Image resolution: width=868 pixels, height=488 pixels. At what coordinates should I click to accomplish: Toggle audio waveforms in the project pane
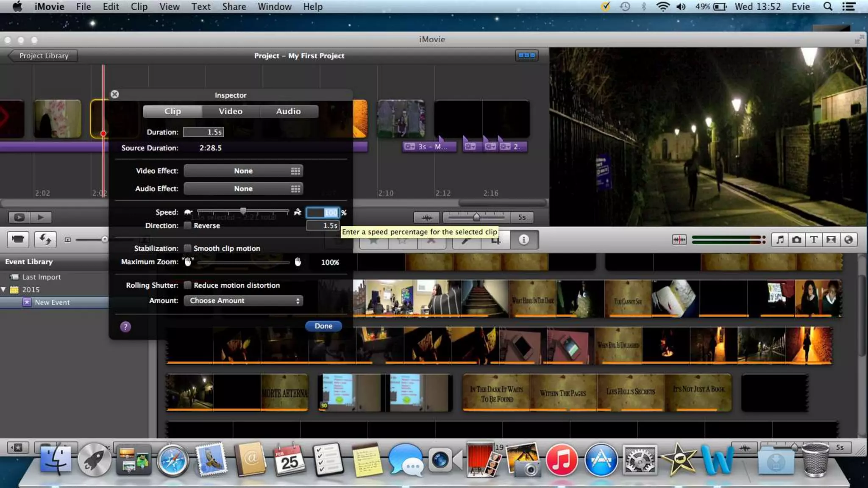pyautogui.click(x=427, y=217)
